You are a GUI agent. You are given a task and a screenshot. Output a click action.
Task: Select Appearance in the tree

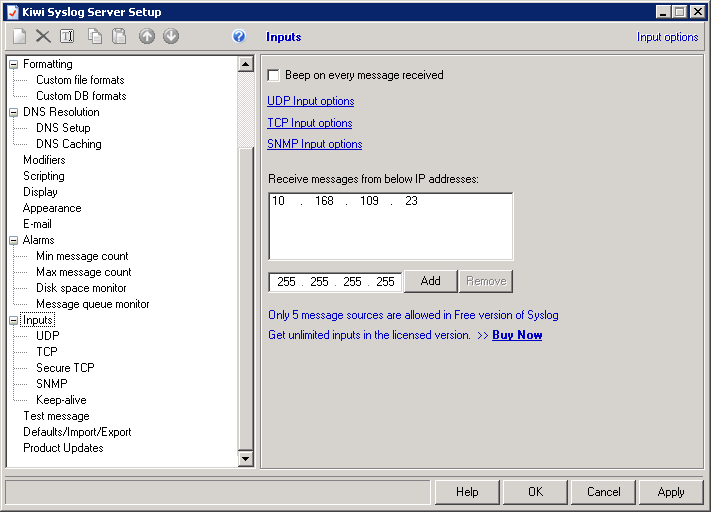click(x=52, y=208)
